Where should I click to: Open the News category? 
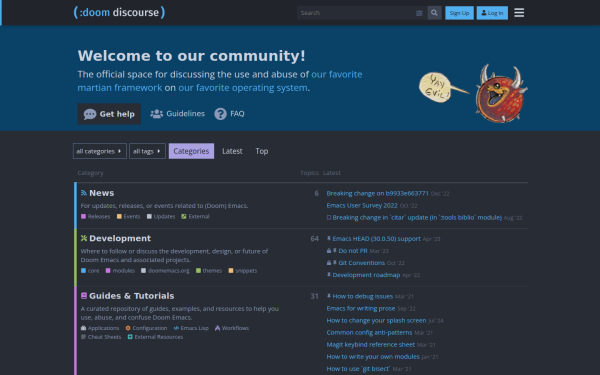[101, 193]
